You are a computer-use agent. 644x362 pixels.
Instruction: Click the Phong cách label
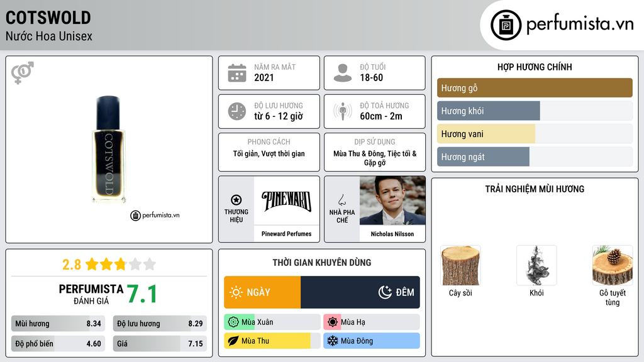[269, 141]
